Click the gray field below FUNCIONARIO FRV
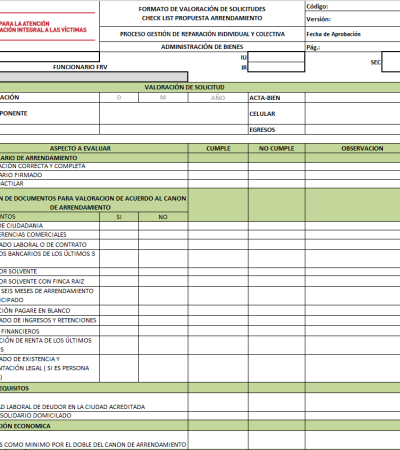Image resolution: width=400 pixels, height=450 pixels. [x=93, y=77]
